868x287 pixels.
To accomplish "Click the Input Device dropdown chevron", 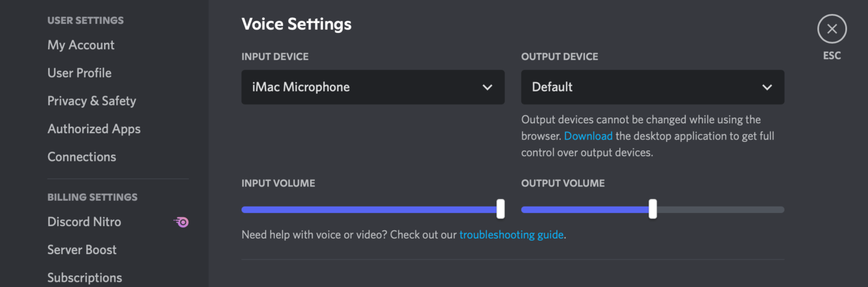I will [487, 87].
